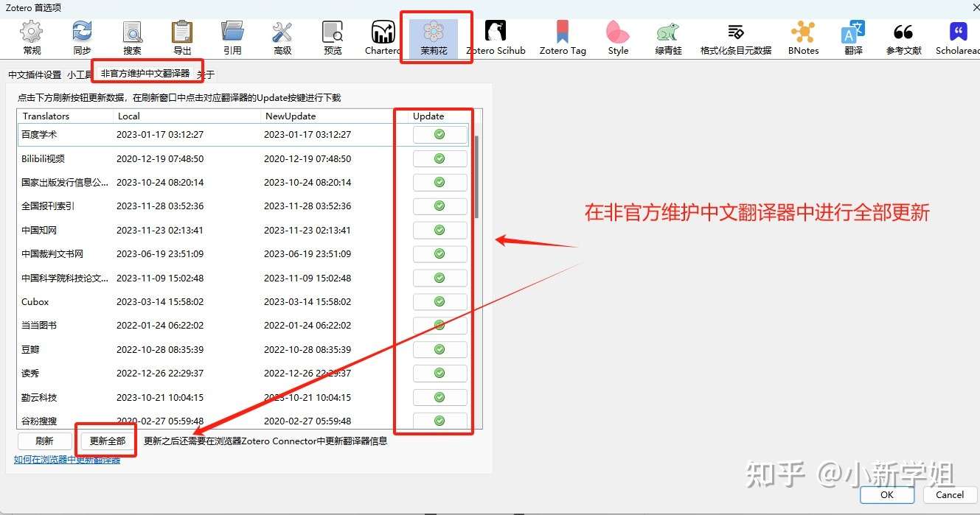
Task: Click the 更新全部 update all button
Action: pyautogui.click(x=108, y=441)
